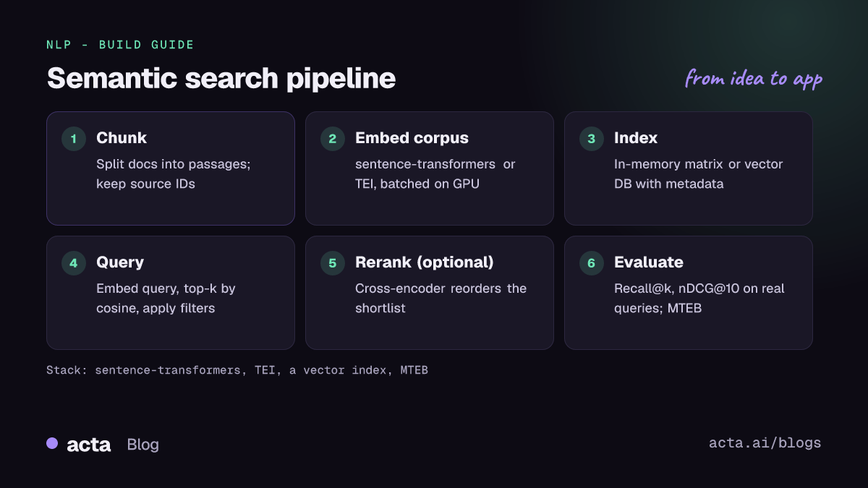The image size is (868, 488).
Task: Click the step 6 badge beside Evaluate
Action: pos(591,262)
